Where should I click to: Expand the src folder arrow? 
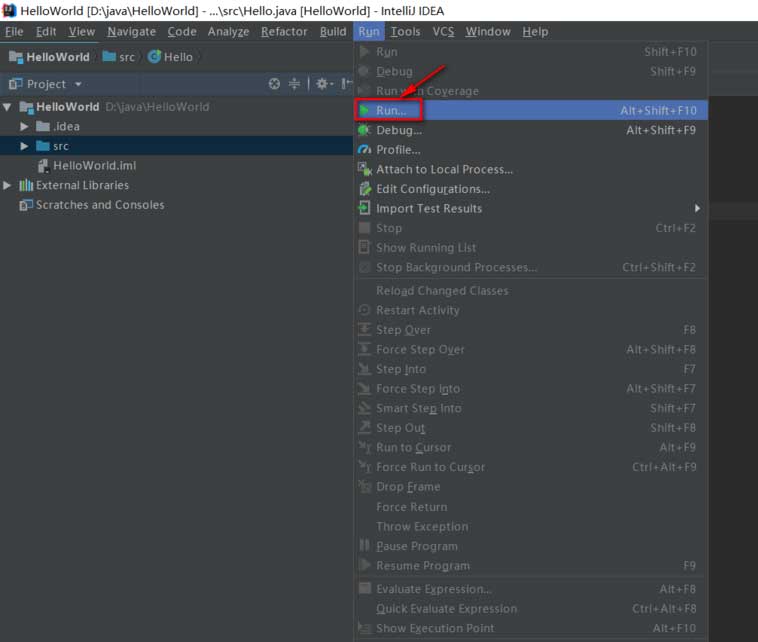(x=24, y=146)
